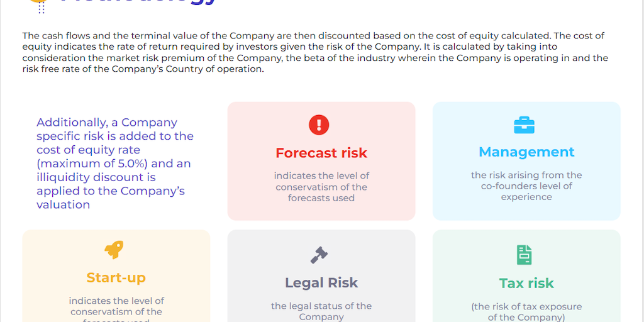The width and height of the screenshot is (644, 322).
Task: Click the gray gavel Legal Risk icon
Action: click(x=319, y=255)
